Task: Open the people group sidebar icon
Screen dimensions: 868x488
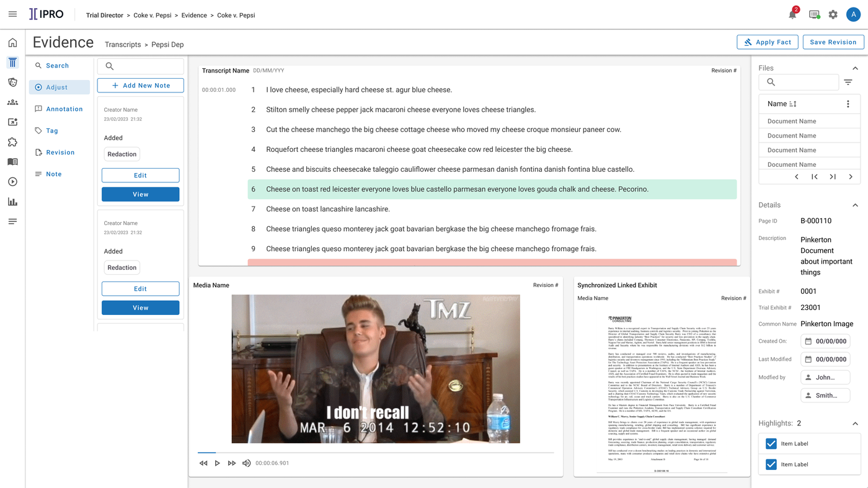Action: pyautogui.click(x=12, y=102)
